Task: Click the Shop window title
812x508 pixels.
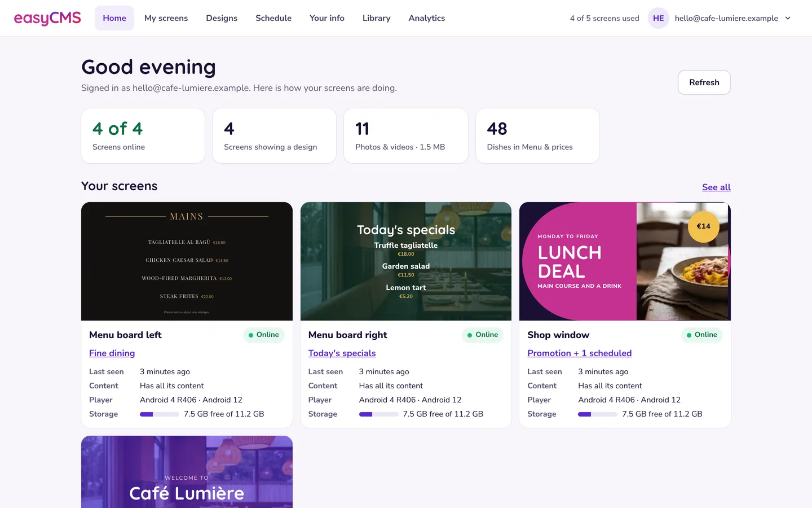Action: pos(558,335)
